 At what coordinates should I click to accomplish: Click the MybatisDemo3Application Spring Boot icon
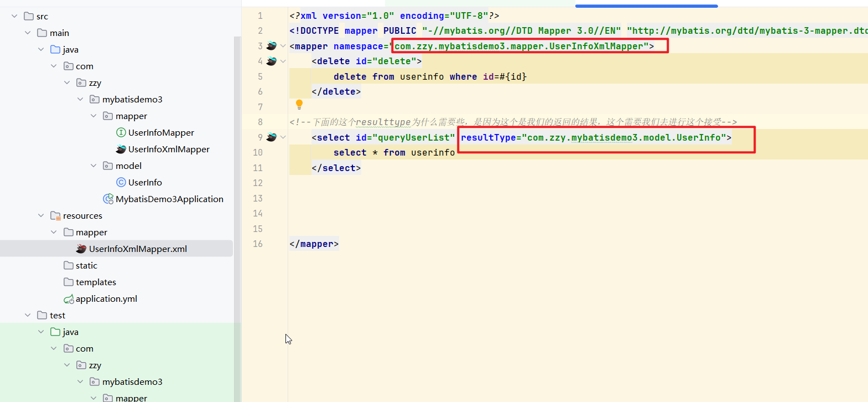108,199
